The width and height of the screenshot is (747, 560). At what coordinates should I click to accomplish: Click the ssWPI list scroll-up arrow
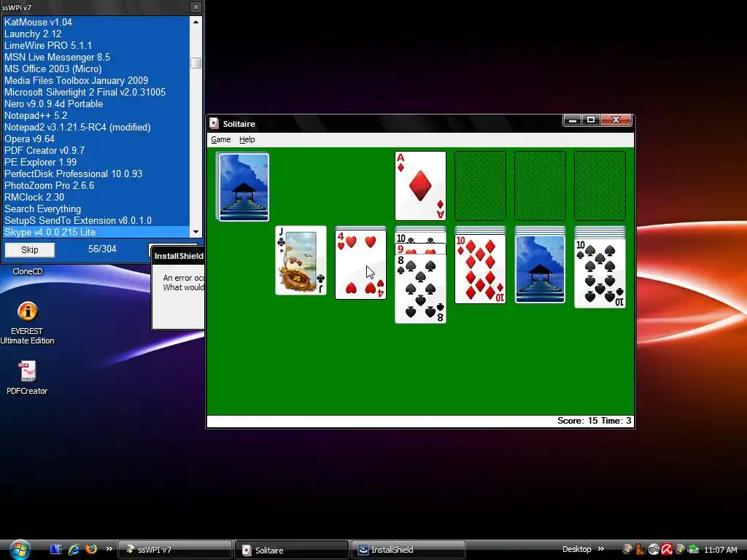point(196,21)
